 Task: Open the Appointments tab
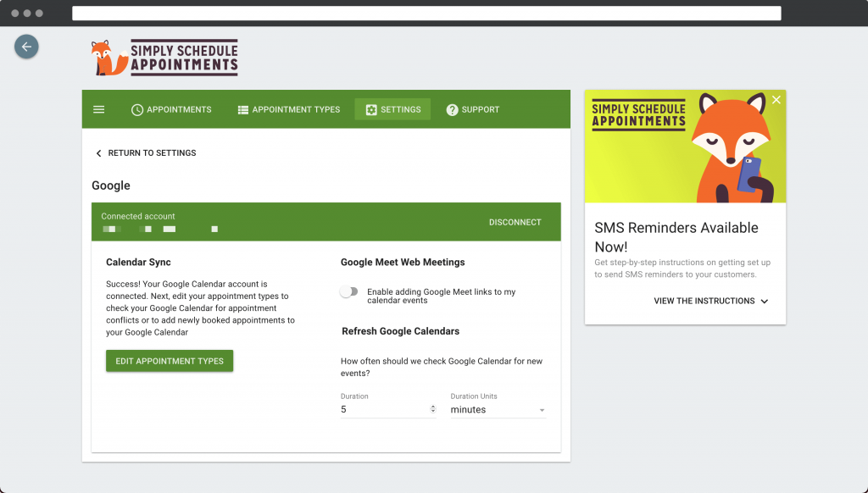(171, 109)
